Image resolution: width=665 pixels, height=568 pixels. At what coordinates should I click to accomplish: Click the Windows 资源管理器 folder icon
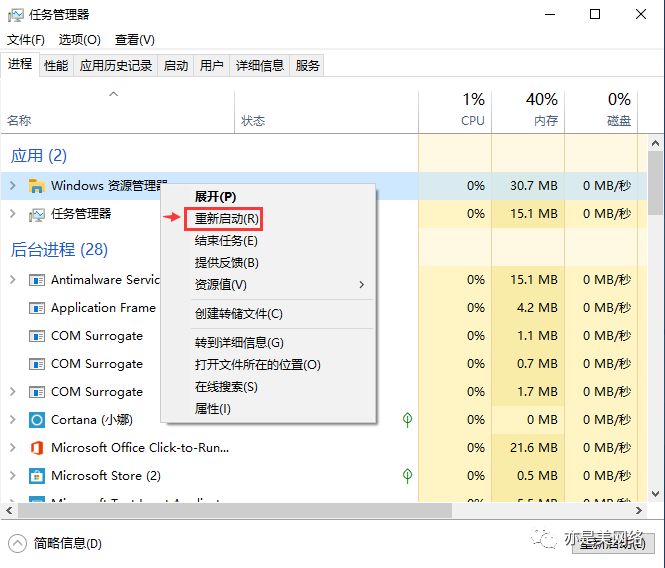click(36, 186)
